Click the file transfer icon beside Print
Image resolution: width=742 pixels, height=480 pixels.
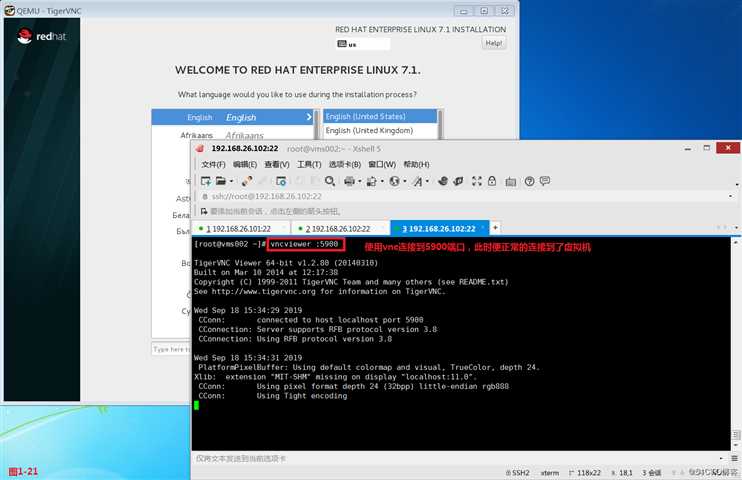(x=371, y=181)
